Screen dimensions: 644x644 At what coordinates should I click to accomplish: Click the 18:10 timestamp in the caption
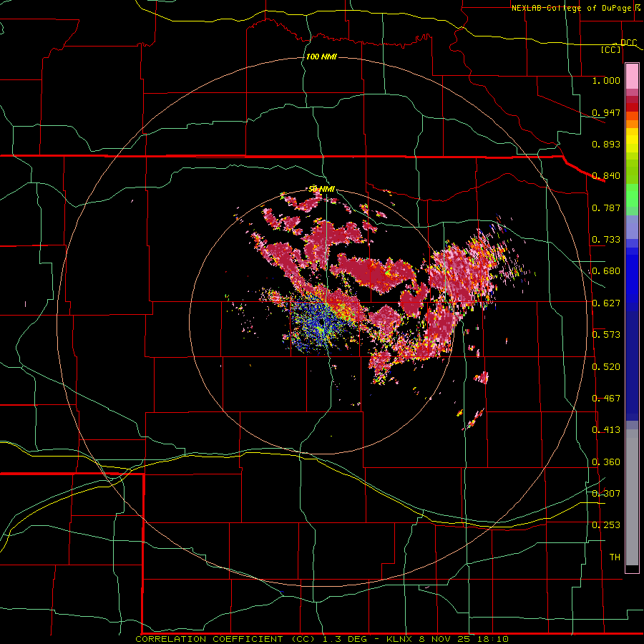[494, 639]
